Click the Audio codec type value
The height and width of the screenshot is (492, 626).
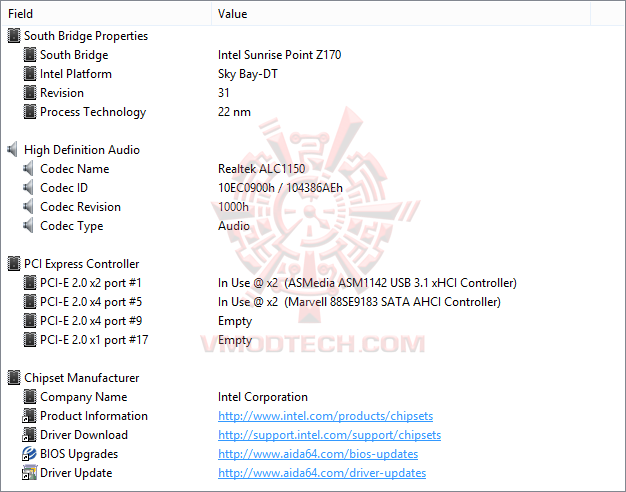[x=234, y=226]
